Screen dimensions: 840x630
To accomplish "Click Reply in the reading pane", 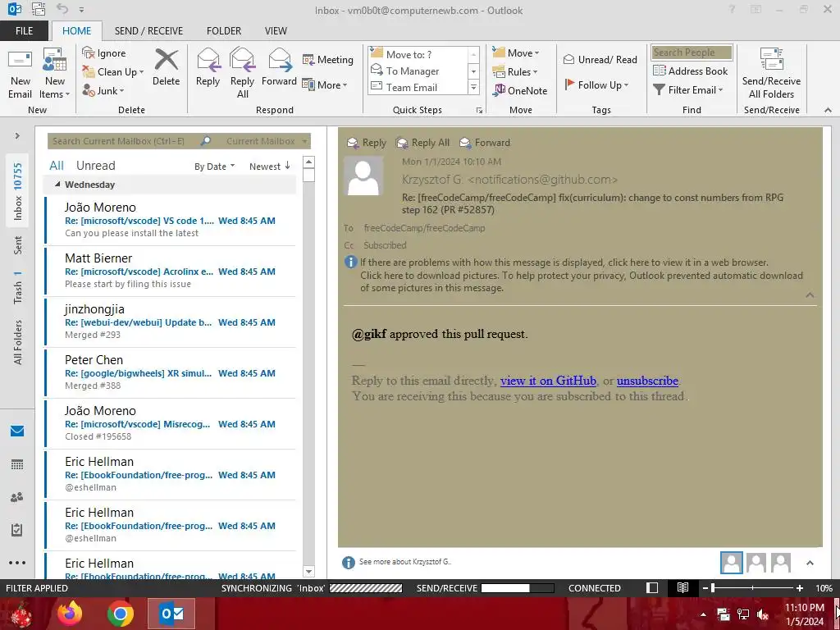I will point(367,143).
